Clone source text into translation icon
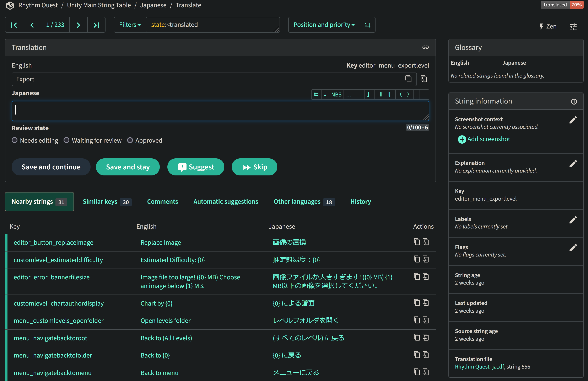 click(424, 79)
